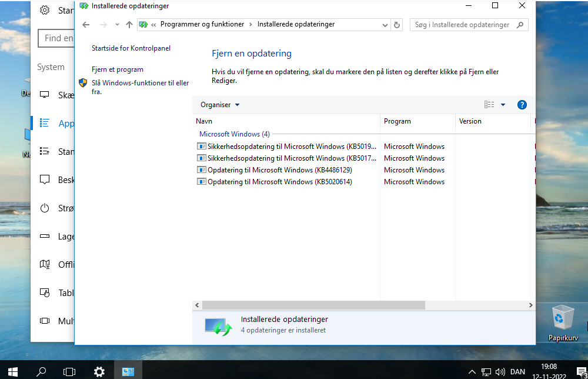Click the details pane update icon
The width and height of the screenshot is (588, 379).
pos(218,327)
